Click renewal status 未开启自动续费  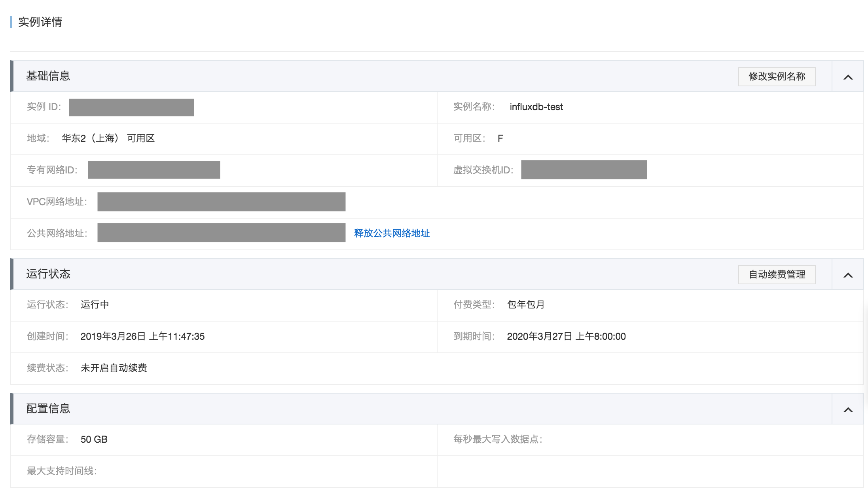tap(114, 368)
